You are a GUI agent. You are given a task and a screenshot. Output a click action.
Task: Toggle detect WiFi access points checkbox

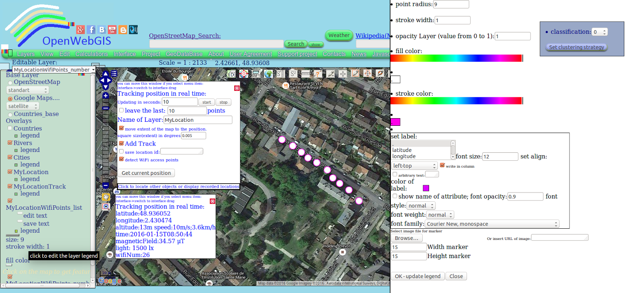pyautogui.click(x=121, y=159)
